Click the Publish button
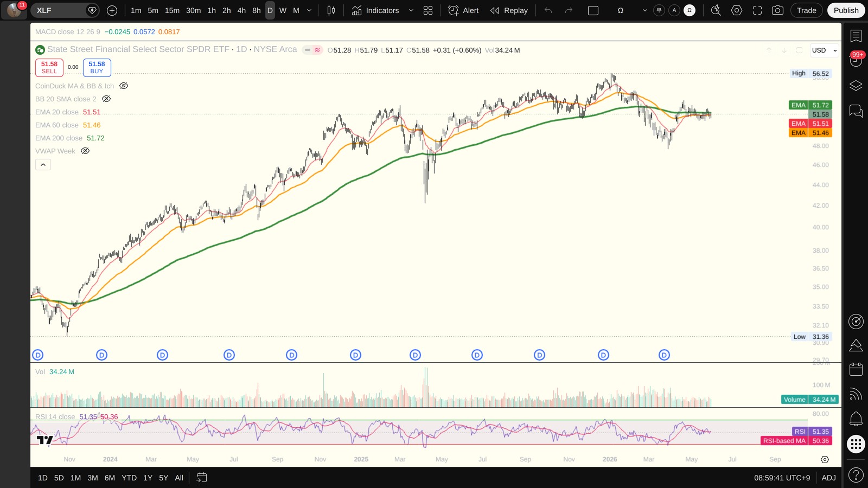Screen dimensions: 868x488 846,10
